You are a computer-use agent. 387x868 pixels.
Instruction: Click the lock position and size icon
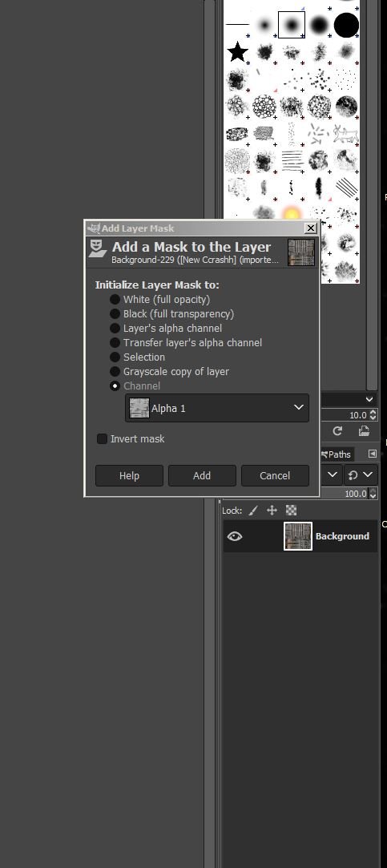click(x=272, y=511)
